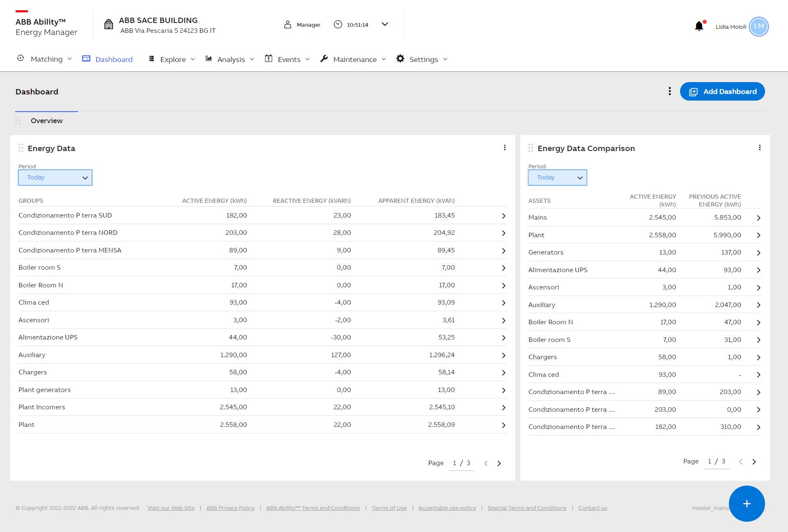Click the Boiler Room N row in Energy Data
The width and height of the screenshot is (788, 532).
[262, 285]
